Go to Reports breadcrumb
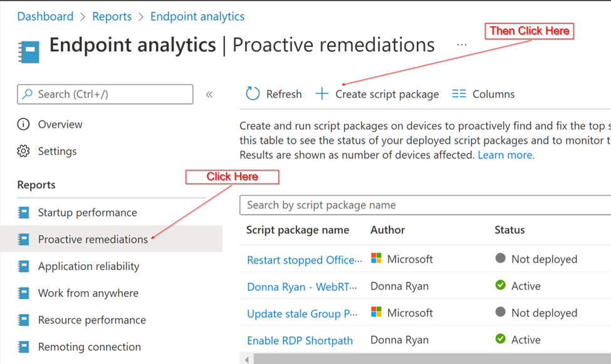 point(112,16)
